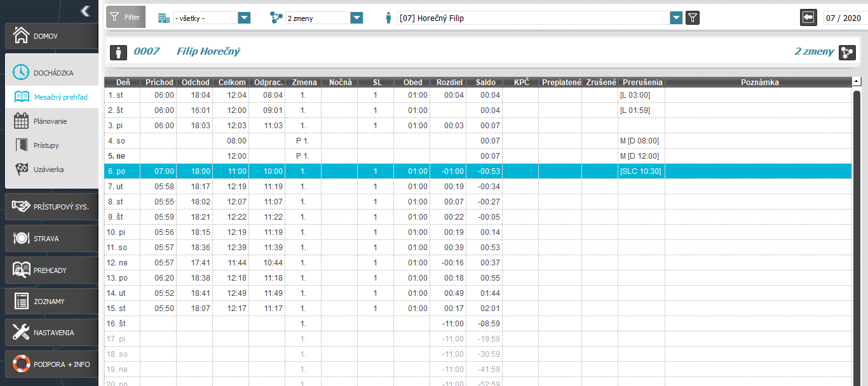Click the handshake icon on PRÍSTUPOVÝ SYS.

22,207
